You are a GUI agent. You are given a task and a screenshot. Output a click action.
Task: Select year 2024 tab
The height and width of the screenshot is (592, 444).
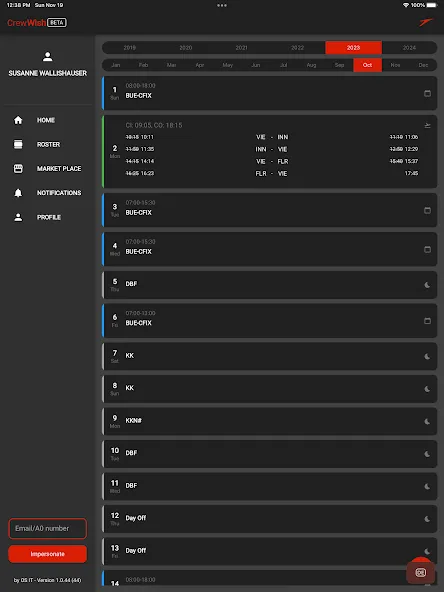tap(409, 48)
